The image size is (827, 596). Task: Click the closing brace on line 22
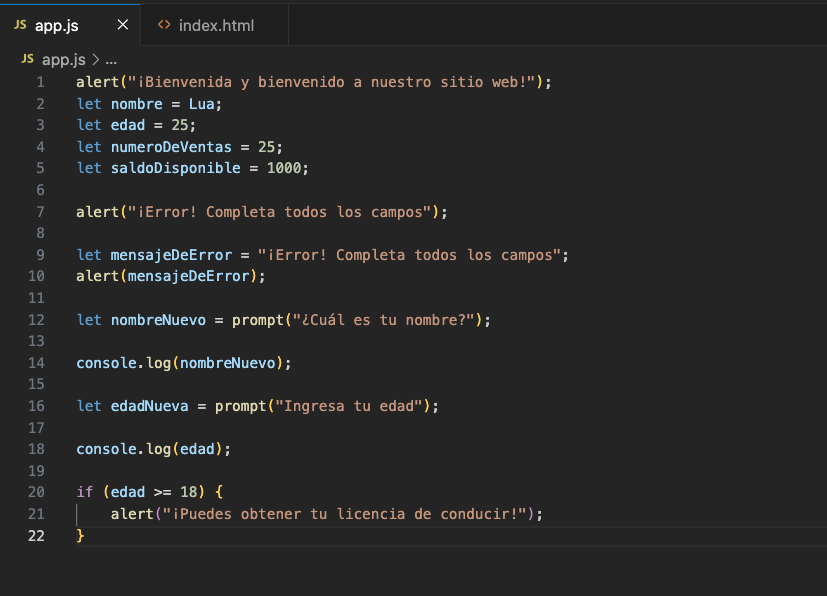click(80, 536)
